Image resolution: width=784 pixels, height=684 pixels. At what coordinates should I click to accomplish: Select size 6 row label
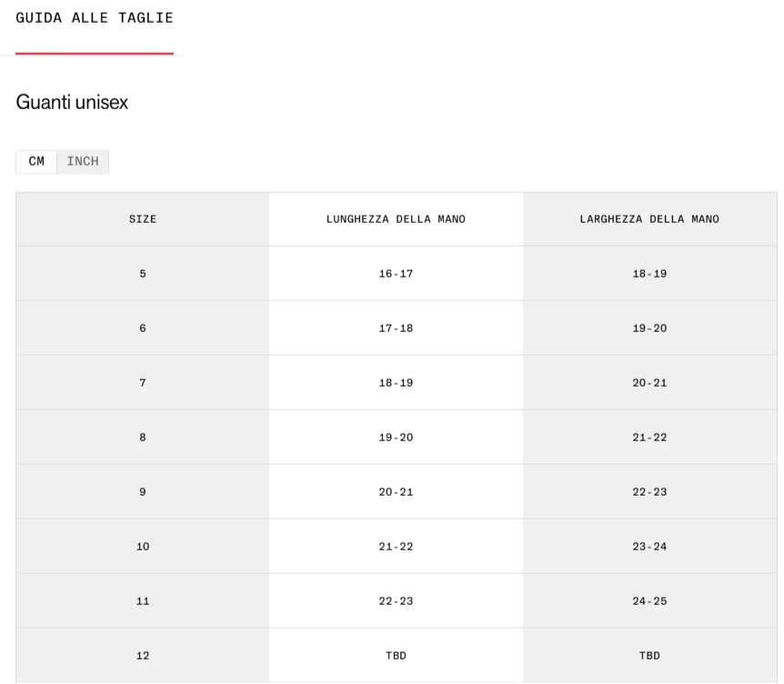coord(143,328)
